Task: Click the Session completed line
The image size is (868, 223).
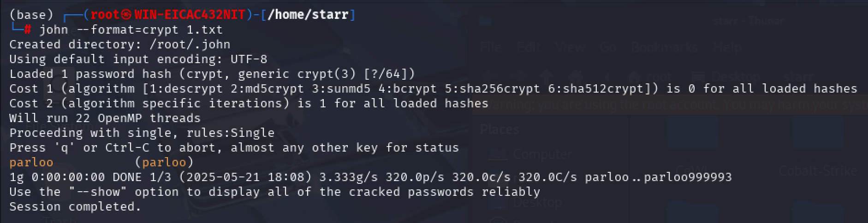Action: 75,207
